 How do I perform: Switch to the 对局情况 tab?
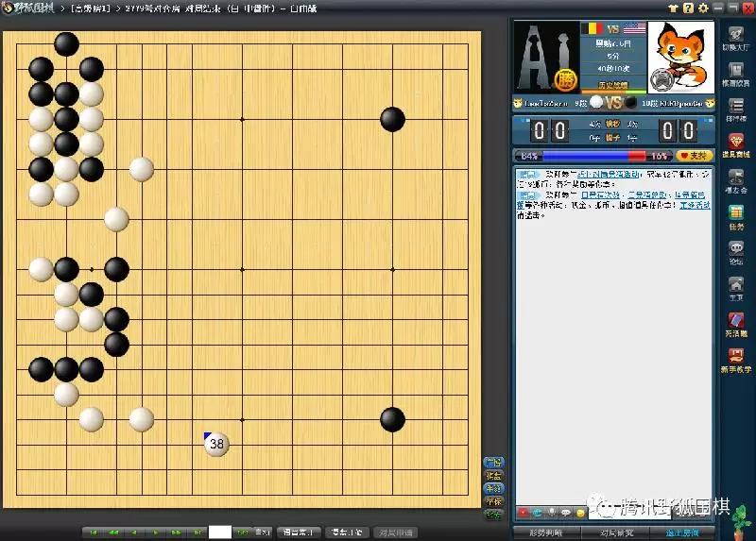(x=614, y=533)
